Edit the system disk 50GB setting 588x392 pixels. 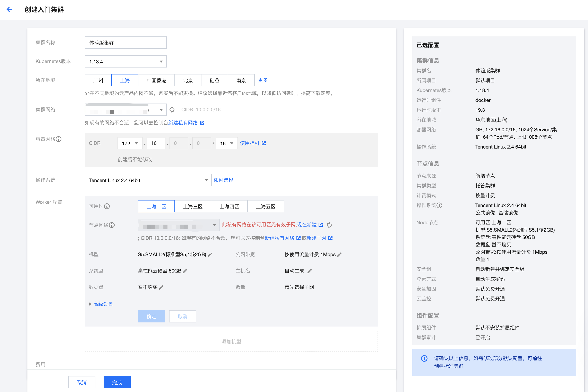tap(185, 271)
